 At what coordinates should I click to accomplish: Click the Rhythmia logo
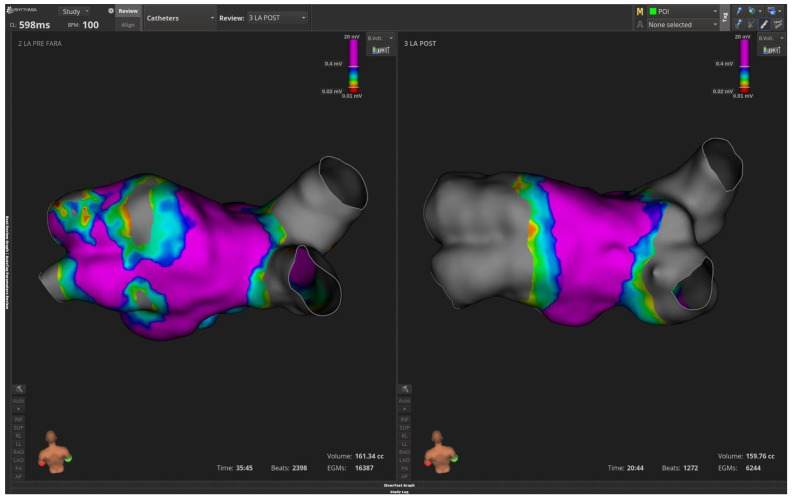(x=22, y=10)
